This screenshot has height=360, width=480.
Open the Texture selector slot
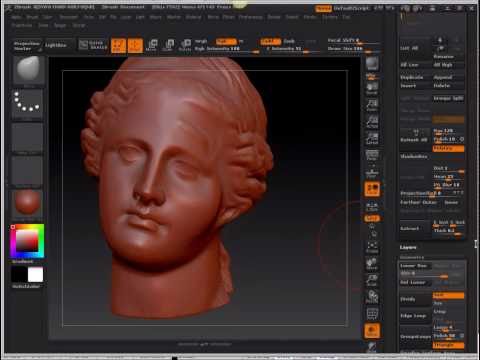pos(27,171)
